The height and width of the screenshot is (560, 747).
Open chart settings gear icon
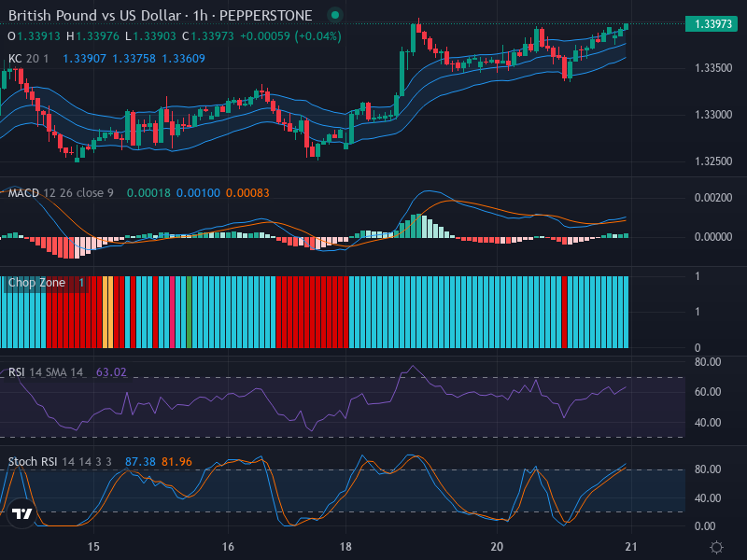coord(716,547)
